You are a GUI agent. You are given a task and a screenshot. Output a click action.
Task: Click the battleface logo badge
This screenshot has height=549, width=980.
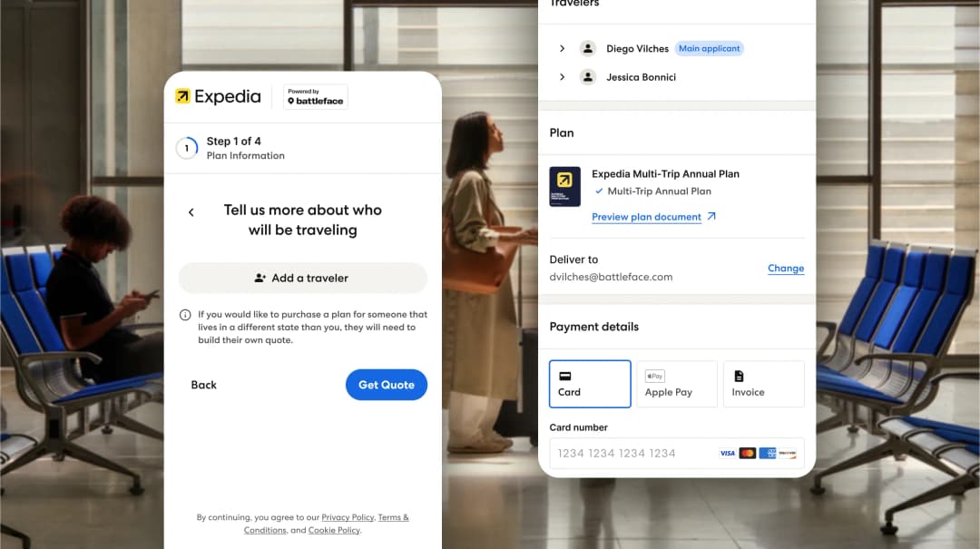pos(313,96)
